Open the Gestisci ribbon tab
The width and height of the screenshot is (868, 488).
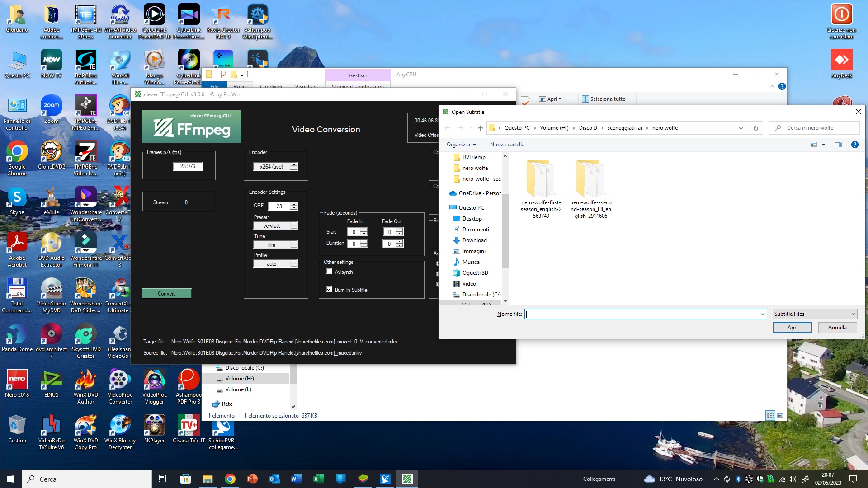click(358, 75)
